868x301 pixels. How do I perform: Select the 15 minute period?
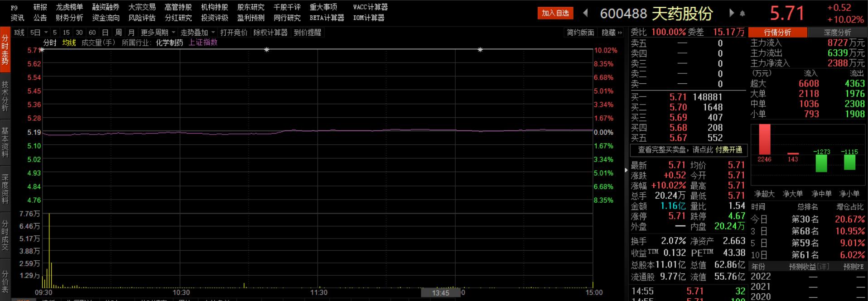[66, 33]
